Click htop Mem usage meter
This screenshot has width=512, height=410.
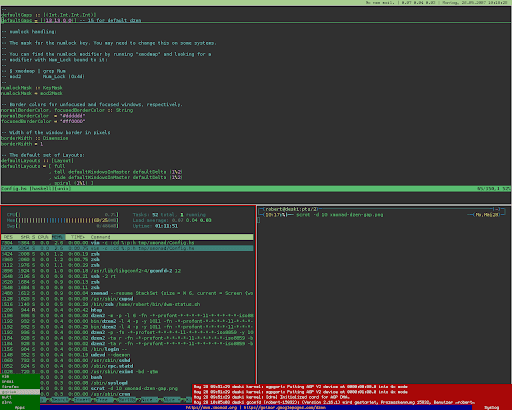click(x=63, y=220)
